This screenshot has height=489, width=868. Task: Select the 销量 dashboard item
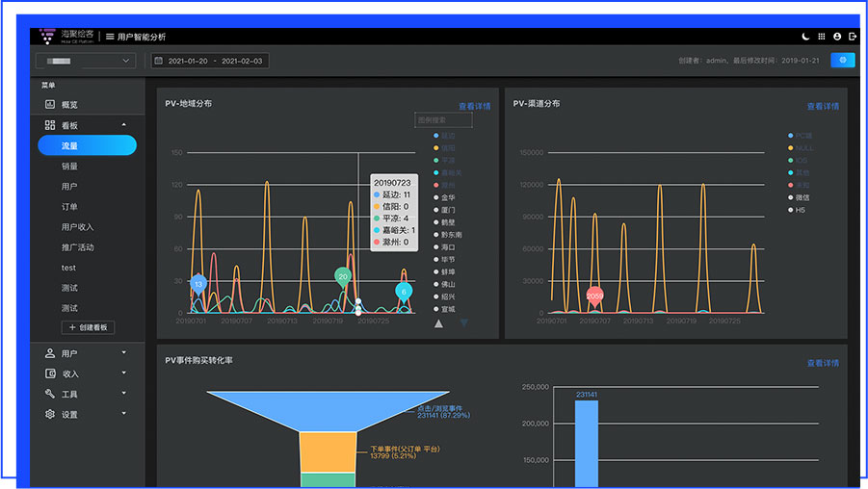(69, 166)
